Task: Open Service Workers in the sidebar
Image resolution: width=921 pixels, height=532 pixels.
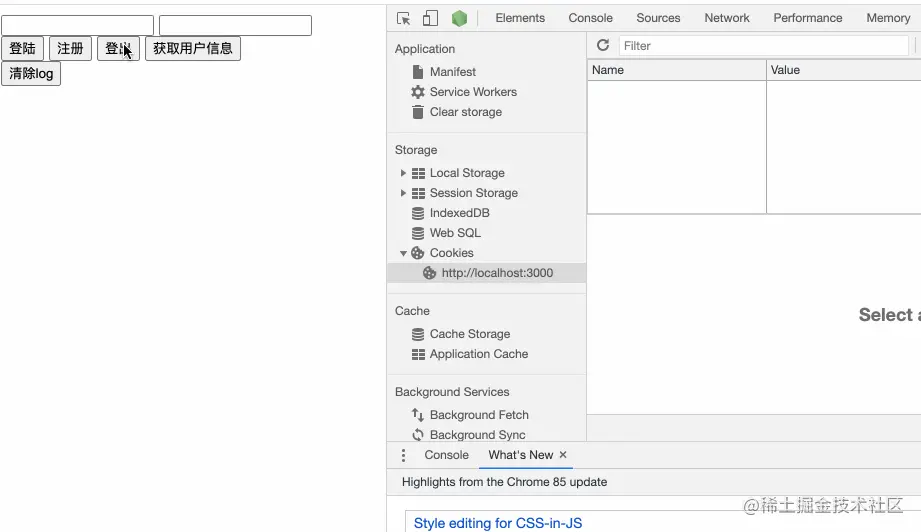Action: point(473,92)
